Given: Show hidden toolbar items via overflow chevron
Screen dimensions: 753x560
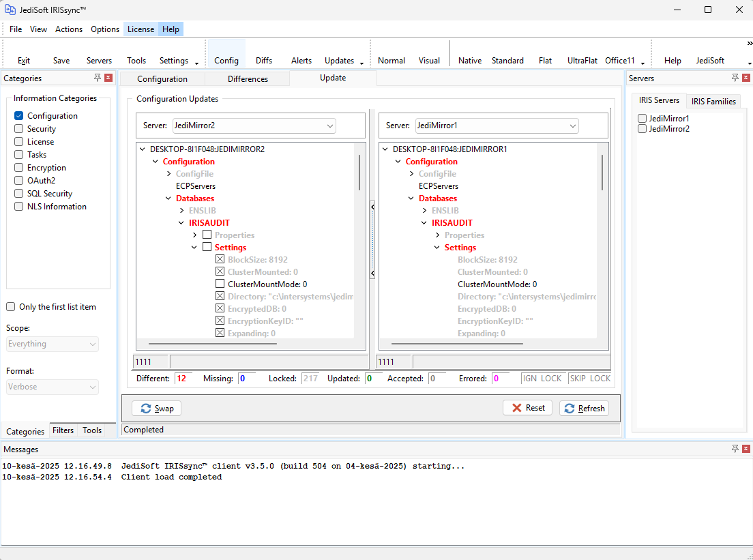Looking at the screenshot, I should pos(750,43).
